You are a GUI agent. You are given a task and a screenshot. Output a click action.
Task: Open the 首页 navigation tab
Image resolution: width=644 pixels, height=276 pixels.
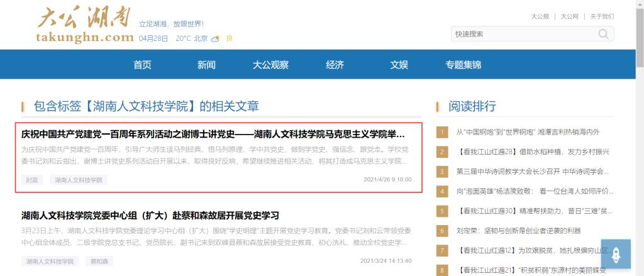pos(143,65)
